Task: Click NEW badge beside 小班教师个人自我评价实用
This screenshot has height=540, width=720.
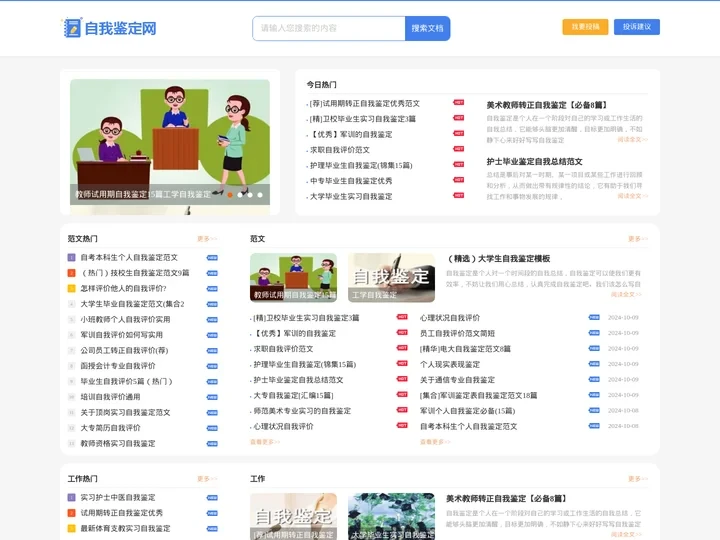Action: [x=212, y=320]
